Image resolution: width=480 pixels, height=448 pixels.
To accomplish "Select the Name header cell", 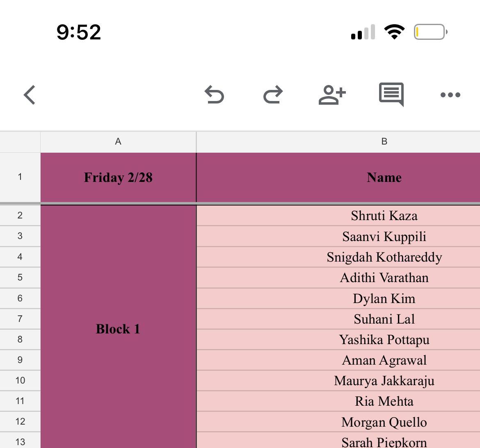I will [x=384, y=177].
